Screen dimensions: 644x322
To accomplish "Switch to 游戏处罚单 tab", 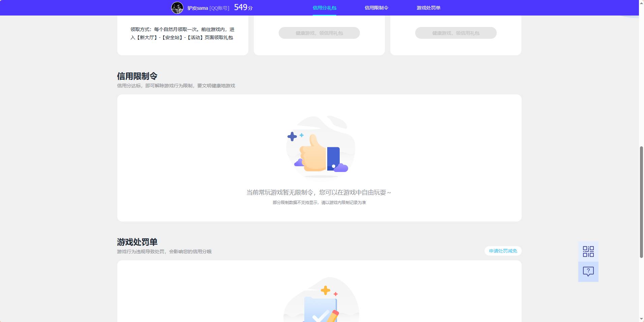I will coord(428,8).
